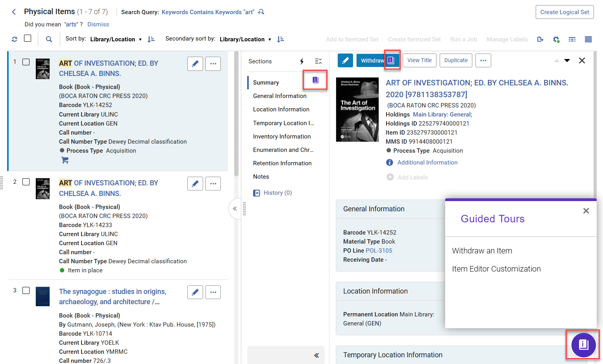Go to Retention Information section
The height and width of the screenshot is (364, 603).
pos(282,163)
